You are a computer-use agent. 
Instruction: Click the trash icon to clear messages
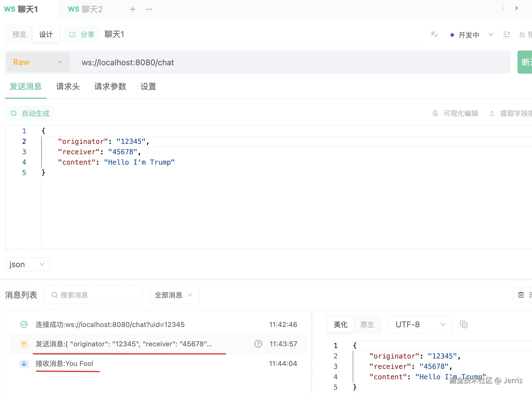point(521,295)
